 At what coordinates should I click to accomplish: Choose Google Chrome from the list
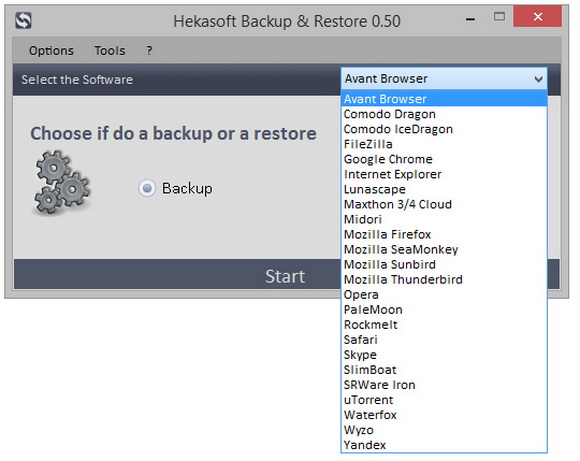(444, 159)
